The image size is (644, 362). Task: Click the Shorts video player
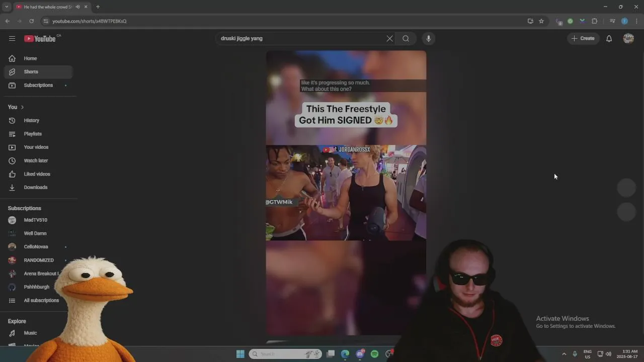346,193
